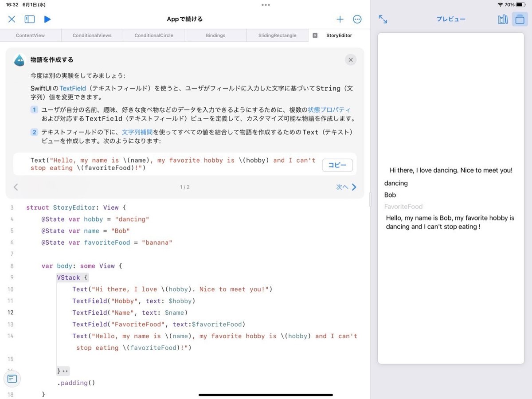
Task: Click step 1 badge in the guide
Action: [34, 110]
